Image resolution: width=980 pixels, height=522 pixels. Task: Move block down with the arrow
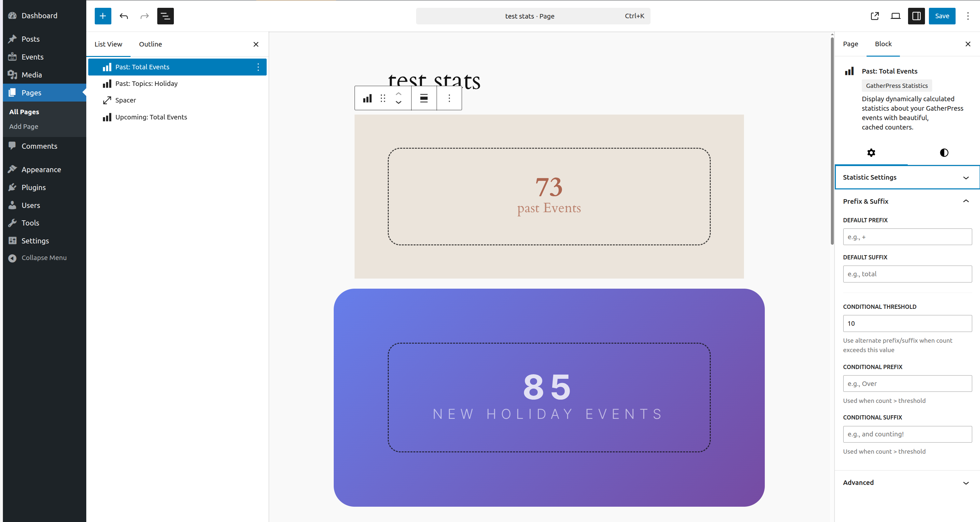[398, 103]
